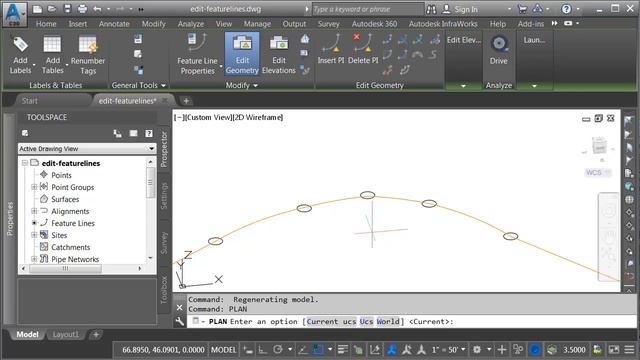Viewport: 640px width, 360px height.
Task: Click the Help question mark icon
Action: (x=567, y=9)
